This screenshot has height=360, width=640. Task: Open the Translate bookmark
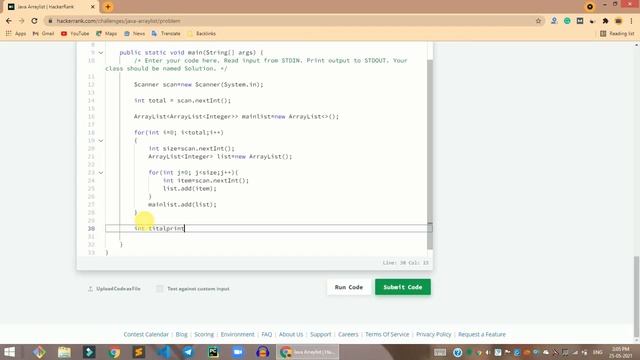click(166, 33)
